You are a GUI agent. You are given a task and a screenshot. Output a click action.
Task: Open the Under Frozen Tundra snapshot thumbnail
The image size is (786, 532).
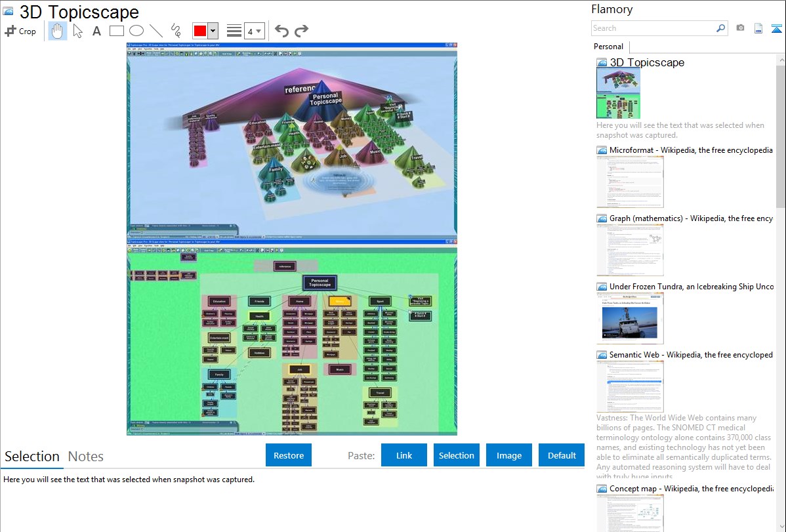click(630, 318)
